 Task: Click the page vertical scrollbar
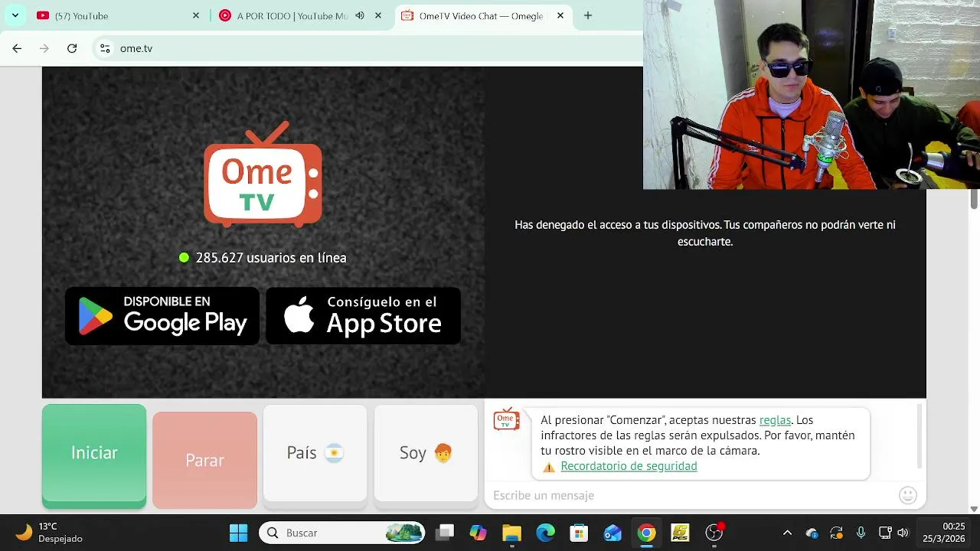[x=974, y=197]
